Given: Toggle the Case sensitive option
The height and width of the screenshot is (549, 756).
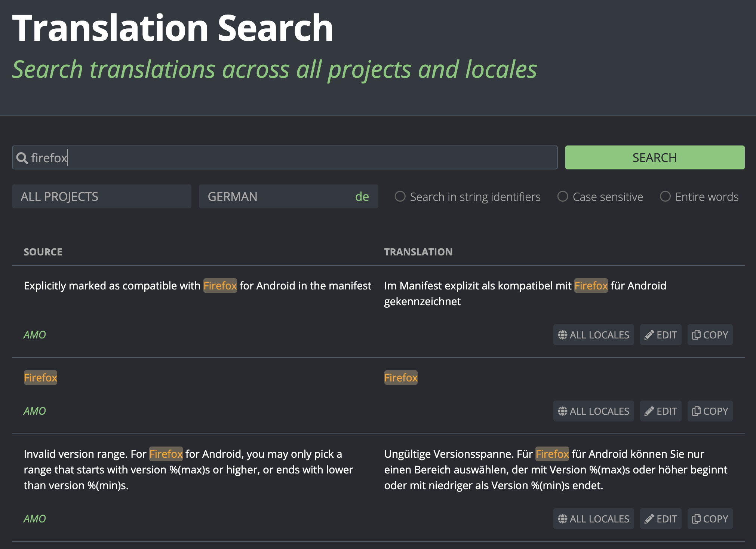Looking at the screenshot, I should point(563,197).
